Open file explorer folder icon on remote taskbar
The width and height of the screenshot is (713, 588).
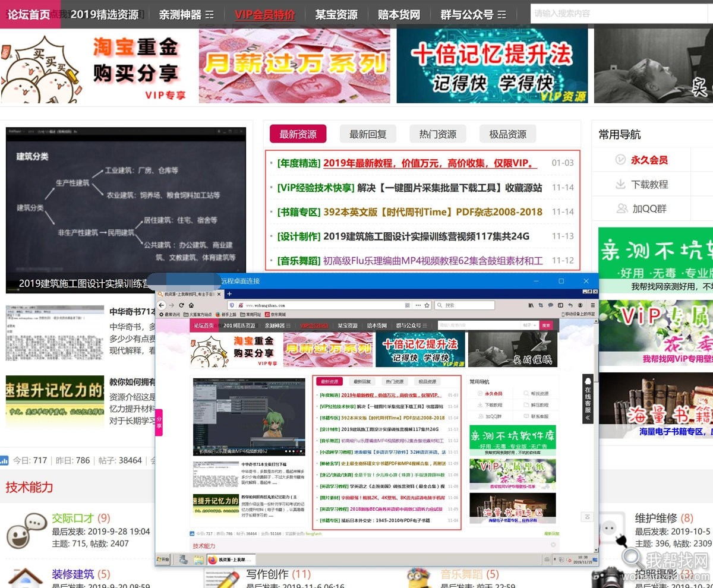198,559
